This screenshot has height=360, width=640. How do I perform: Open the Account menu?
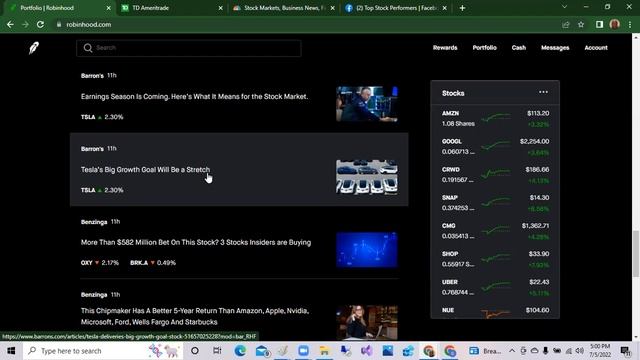coord(596,48)
